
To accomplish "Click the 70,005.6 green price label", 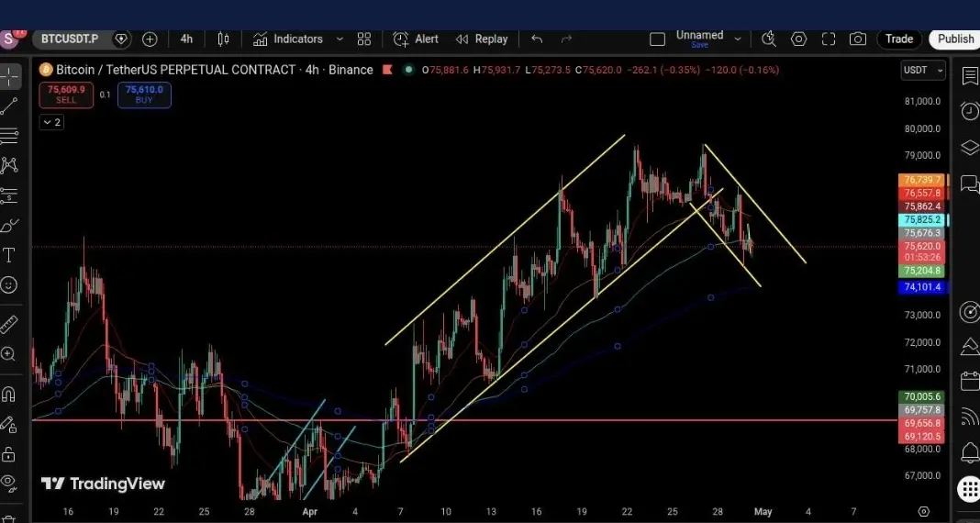I will [922, 396].
